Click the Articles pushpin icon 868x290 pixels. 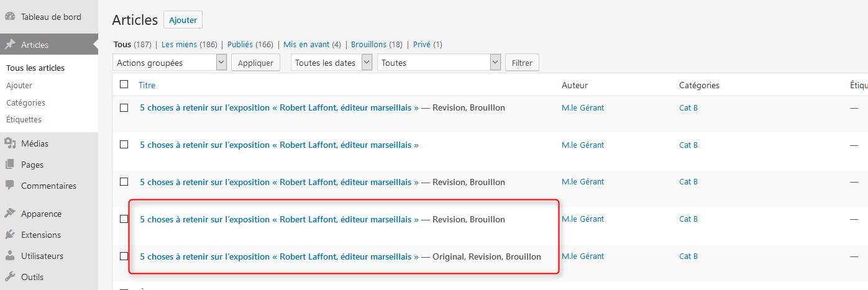tap(10, 45)
